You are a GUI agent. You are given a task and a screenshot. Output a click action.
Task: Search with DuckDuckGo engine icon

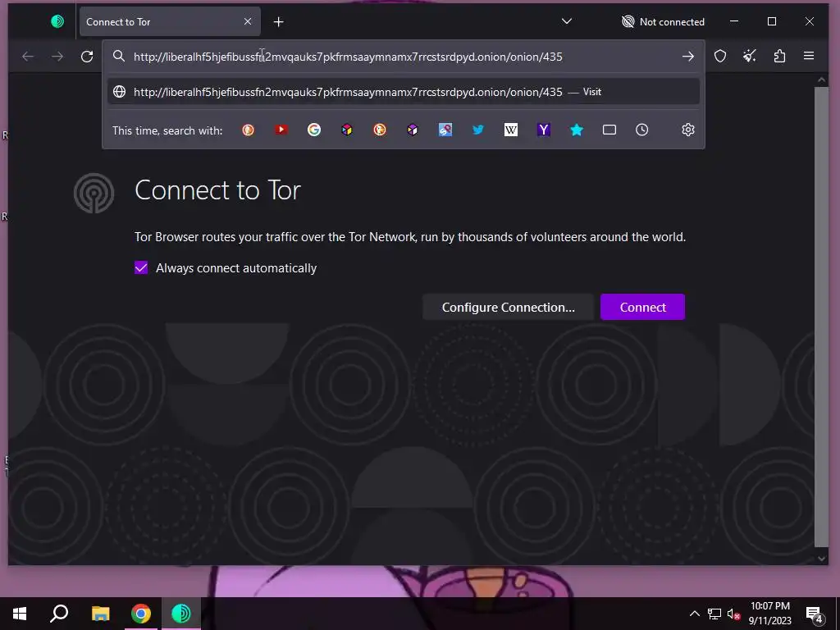coord(248,130)
